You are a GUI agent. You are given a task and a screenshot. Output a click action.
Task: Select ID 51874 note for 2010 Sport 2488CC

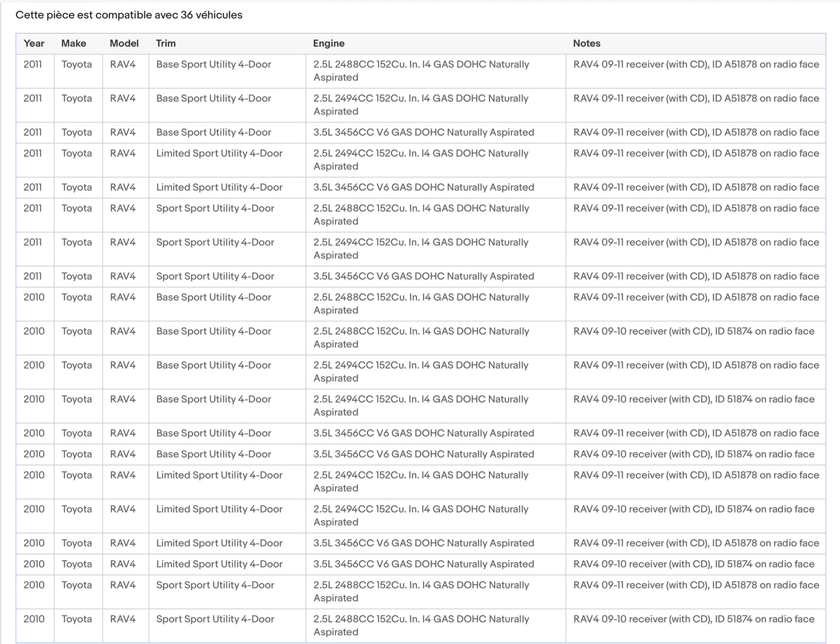point(694,619)
